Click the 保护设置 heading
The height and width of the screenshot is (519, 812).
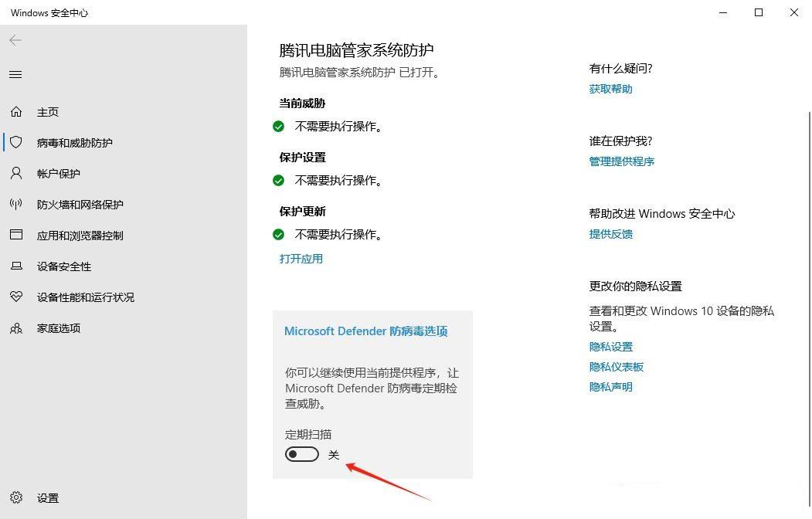pos(302,158)
